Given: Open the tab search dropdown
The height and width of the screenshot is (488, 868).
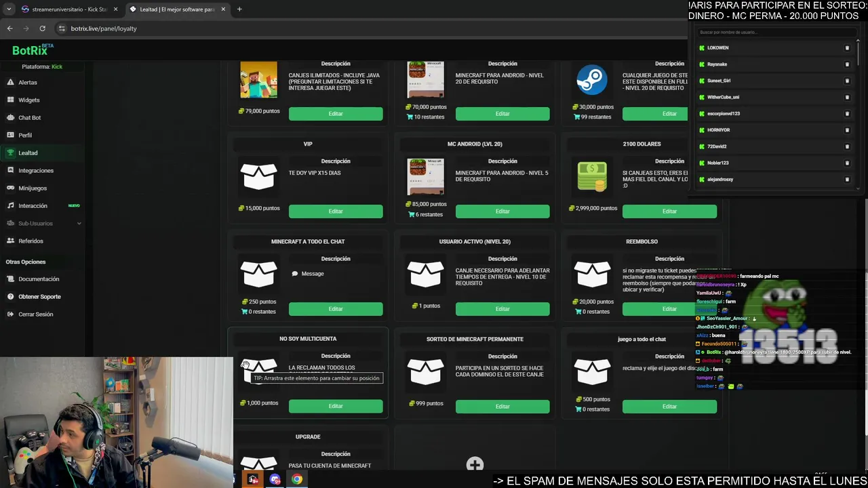Looking at the screenshot, I should (x=8, y=9).
